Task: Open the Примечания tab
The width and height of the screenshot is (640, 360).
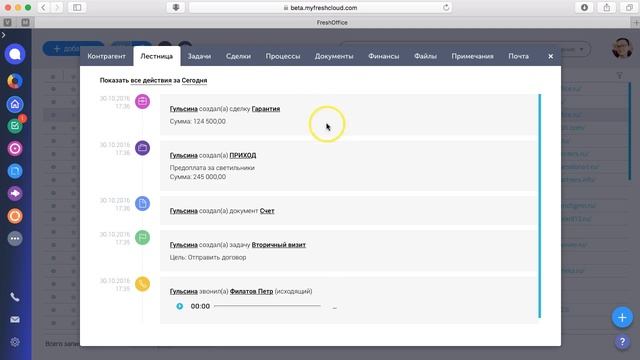Action: coord(472,56)
